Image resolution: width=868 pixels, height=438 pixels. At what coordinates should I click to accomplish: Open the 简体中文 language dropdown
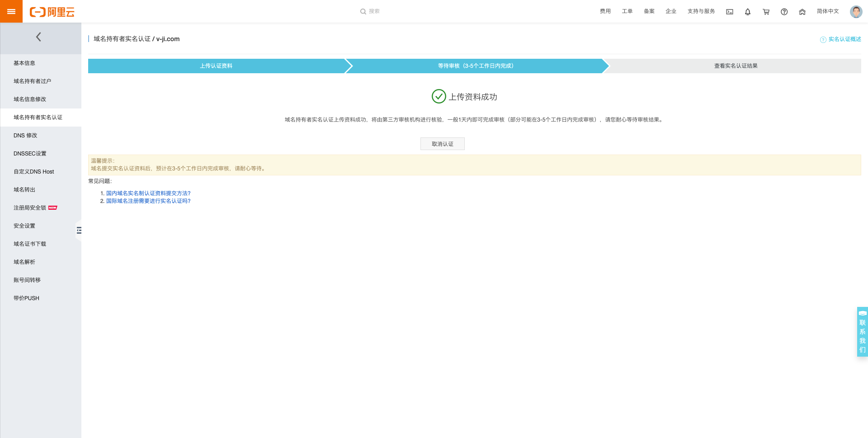[827, 11]
